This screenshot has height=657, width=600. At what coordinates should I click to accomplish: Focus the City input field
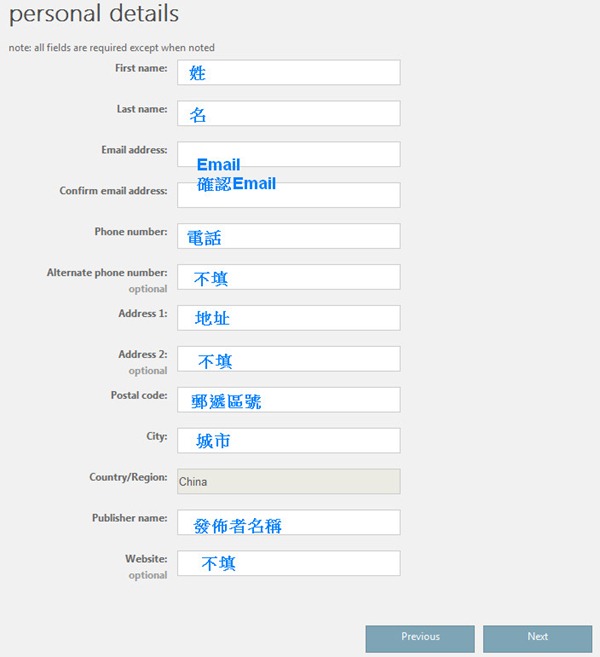[x=288, y=440]
